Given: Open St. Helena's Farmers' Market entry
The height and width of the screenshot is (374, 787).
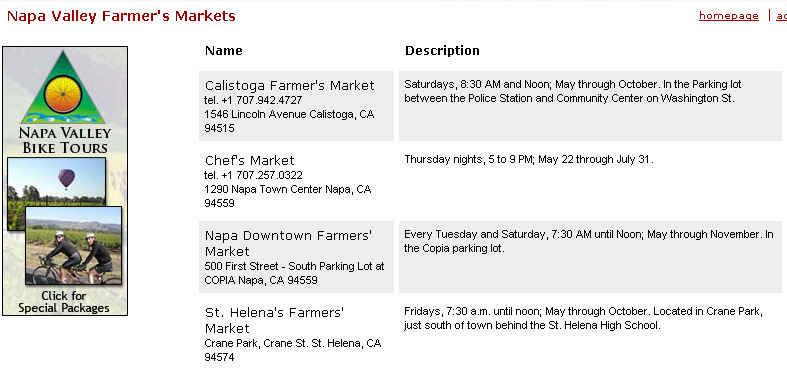Looking at the screenshot, I should click(x=274, y=320).
